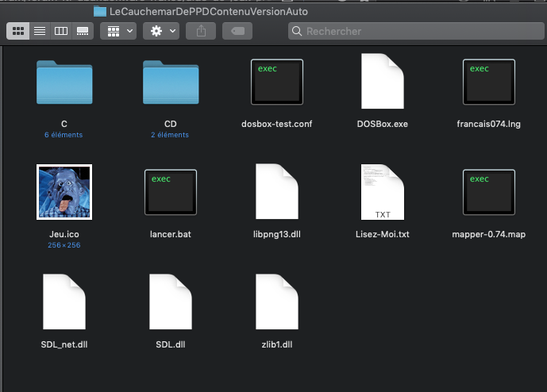Select the SDL_net.dll file
547x392 pixels.
tap(64, 302)
